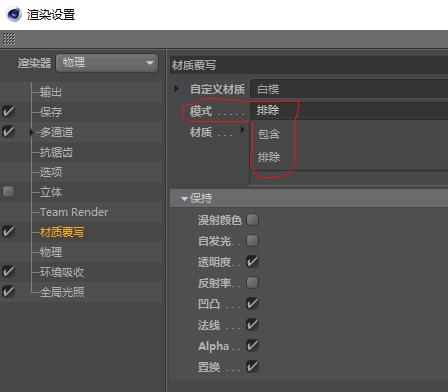Disable the 凹凸 checkbox

[x=252, y=303]
